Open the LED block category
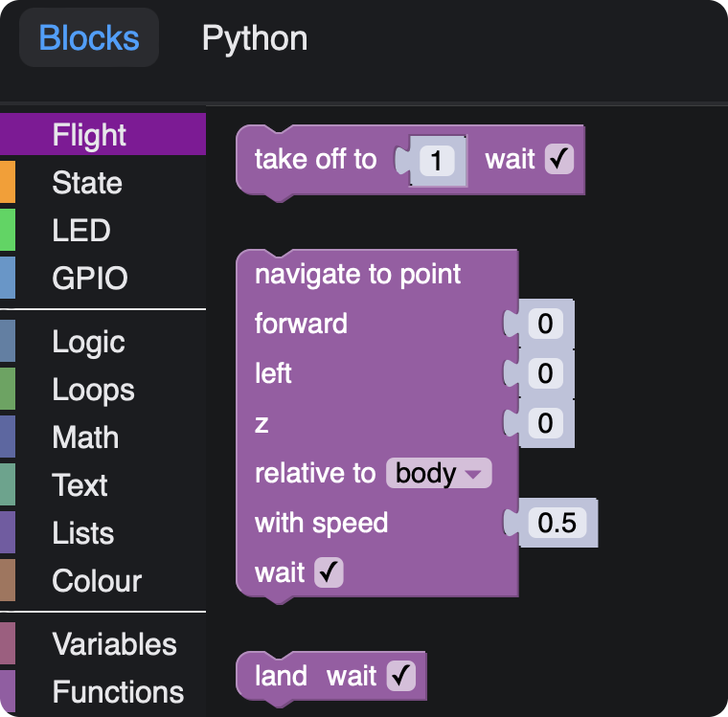The width and height of the screenshot is (728, 717). 81,231
